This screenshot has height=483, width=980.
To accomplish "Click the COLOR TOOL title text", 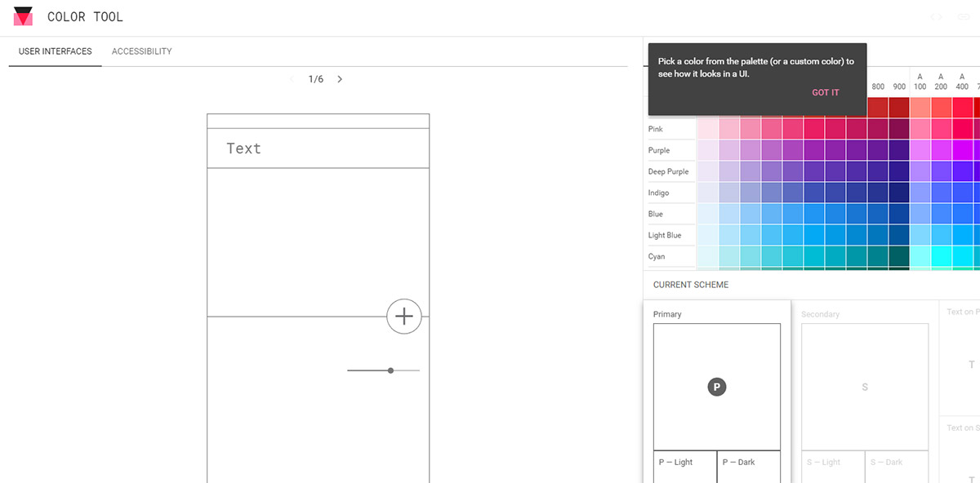I will tap(85, 16).
